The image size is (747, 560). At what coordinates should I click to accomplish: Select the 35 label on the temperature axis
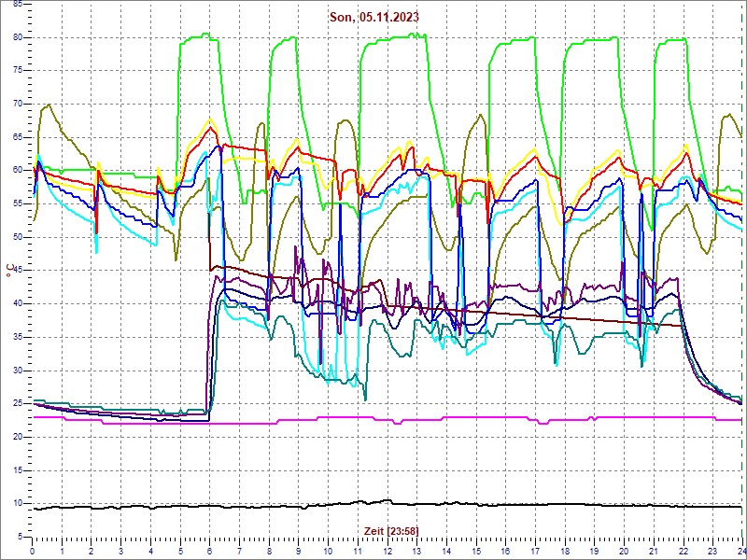[17, 337]
